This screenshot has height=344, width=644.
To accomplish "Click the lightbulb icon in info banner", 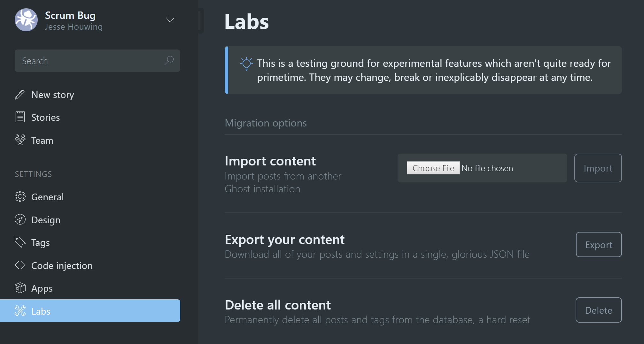I will pyautogui.click(x=246, y=64).
